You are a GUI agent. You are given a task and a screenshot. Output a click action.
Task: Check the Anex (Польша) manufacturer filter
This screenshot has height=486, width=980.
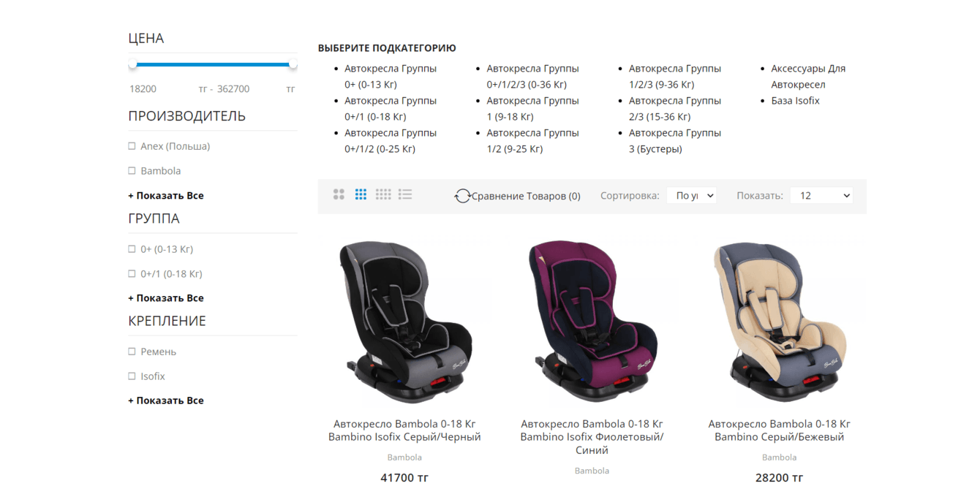pos(132,146)
